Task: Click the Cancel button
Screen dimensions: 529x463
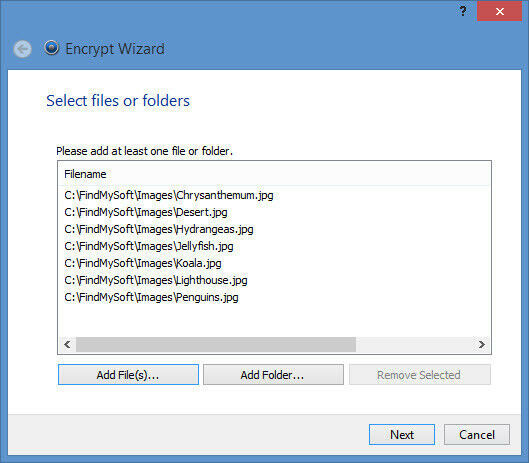Action: (477, 435)
